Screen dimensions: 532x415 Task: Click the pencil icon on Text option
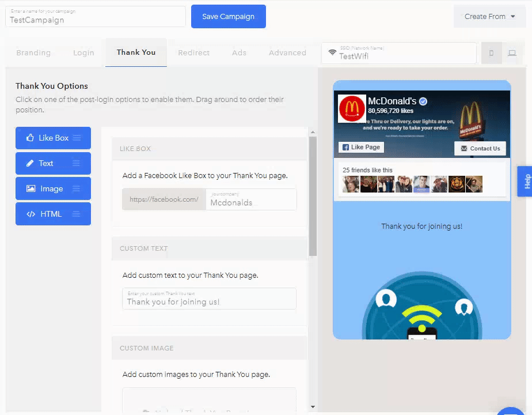pos(30,163)
